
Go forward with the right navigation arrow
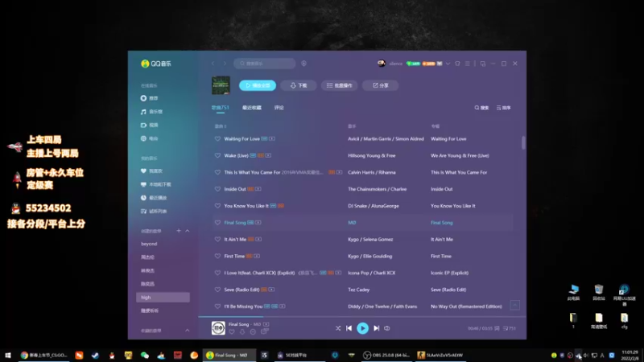[x=225, y=64]
